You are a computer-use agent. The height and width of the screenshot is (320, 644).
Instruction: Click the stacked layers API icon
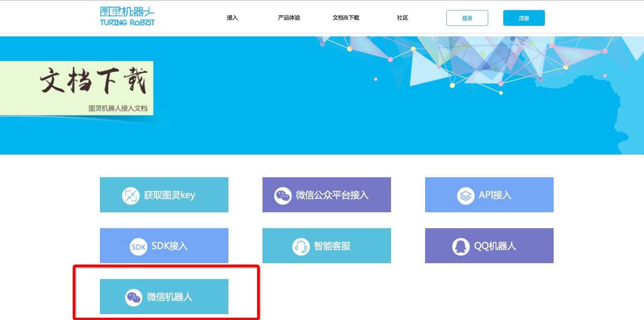tap(466, 196)
